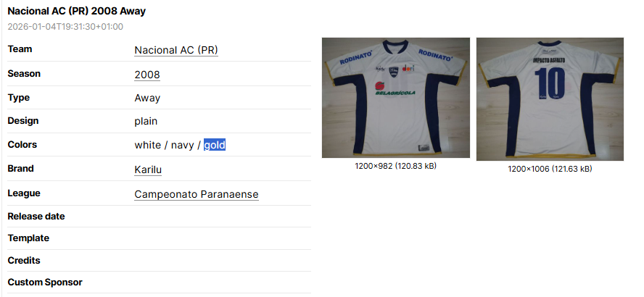Open the 2008 season link
Viewport: 644px width, 297px height.
coord(147,75)
